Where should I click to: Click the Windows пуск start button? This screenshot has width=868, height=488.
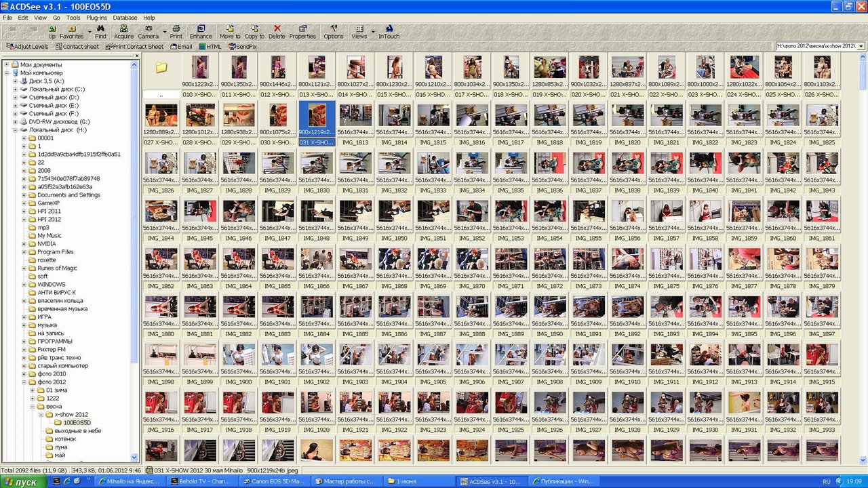23,481
